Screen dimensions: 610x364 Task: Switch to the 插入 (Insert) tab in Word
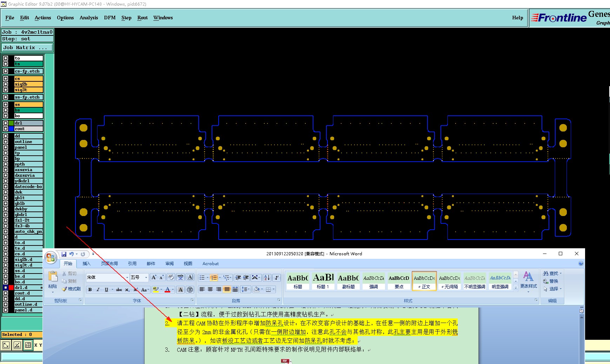click(86, 264)
